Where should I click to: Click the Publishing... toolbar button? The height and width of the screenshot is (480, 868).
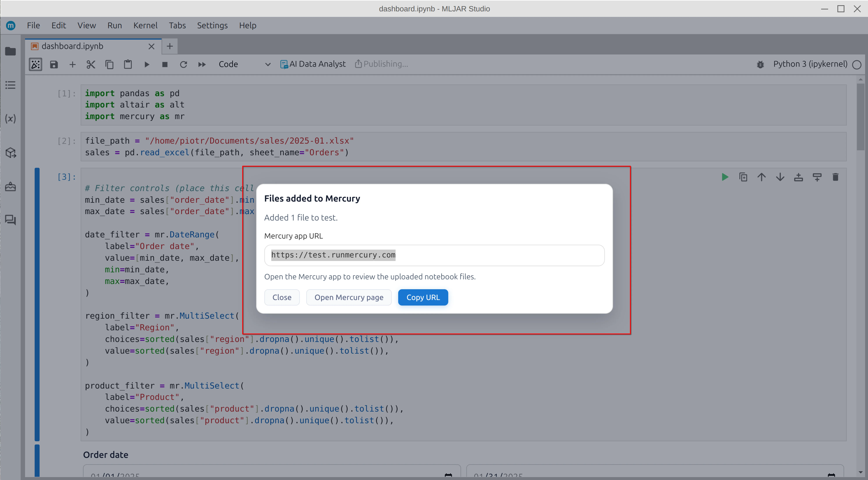381,64
